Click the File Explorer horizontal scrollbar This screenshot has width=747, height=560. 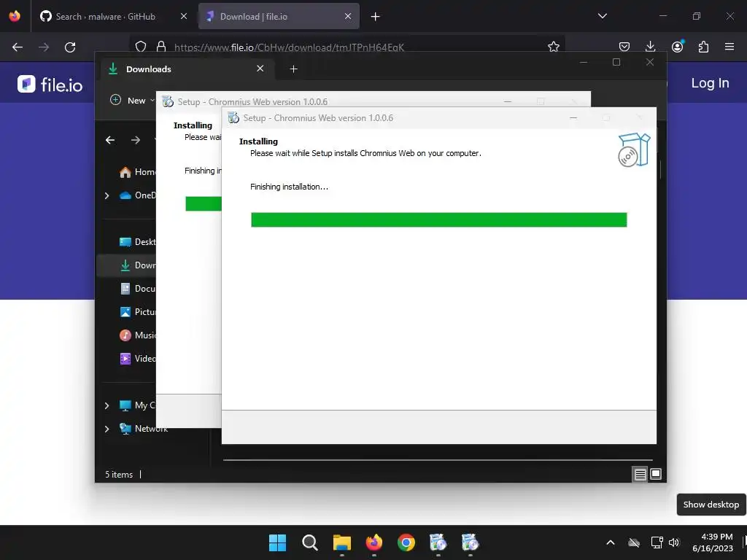438,460
